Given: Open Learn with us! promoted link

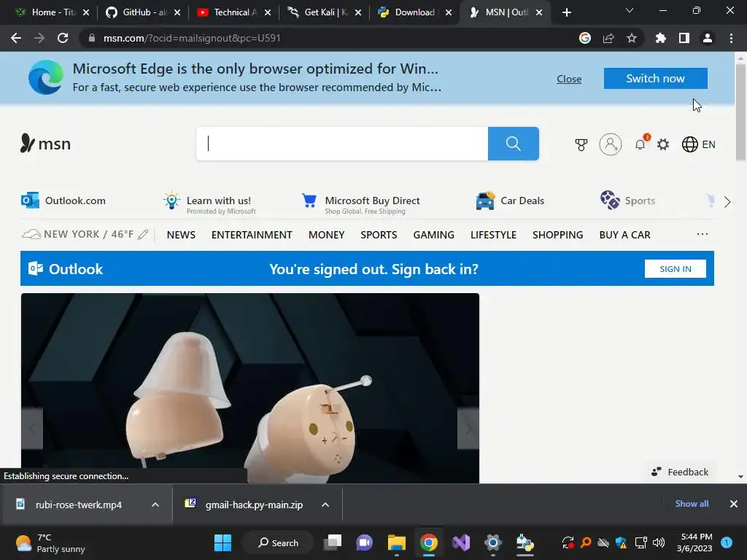Looking at the screenshot, I should (209, 203).
